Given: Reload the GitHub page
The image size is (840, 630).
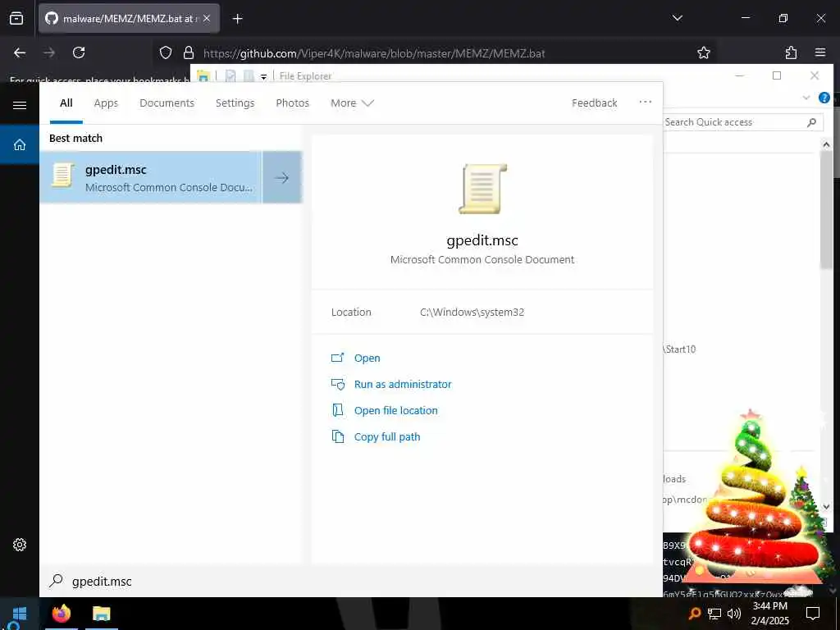Looking at the screenshot, I should pyautogui.click(x=79, y=52).
